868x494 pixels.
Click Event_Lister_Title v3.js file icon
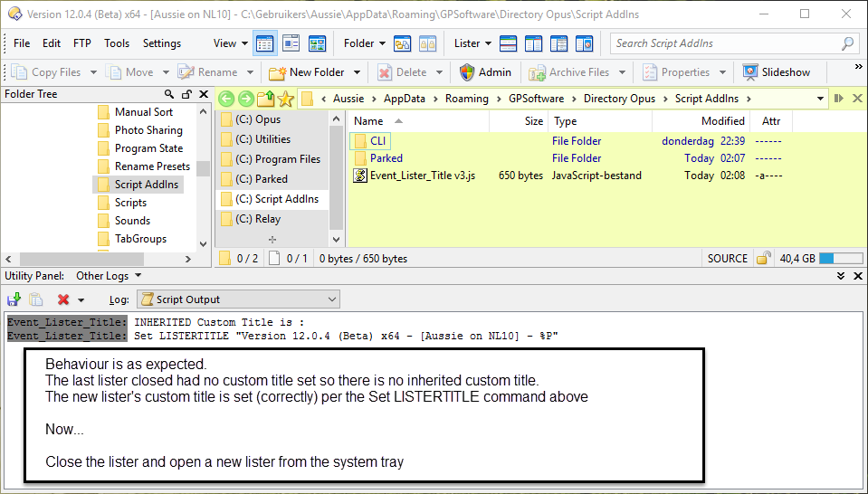(360, 176)
